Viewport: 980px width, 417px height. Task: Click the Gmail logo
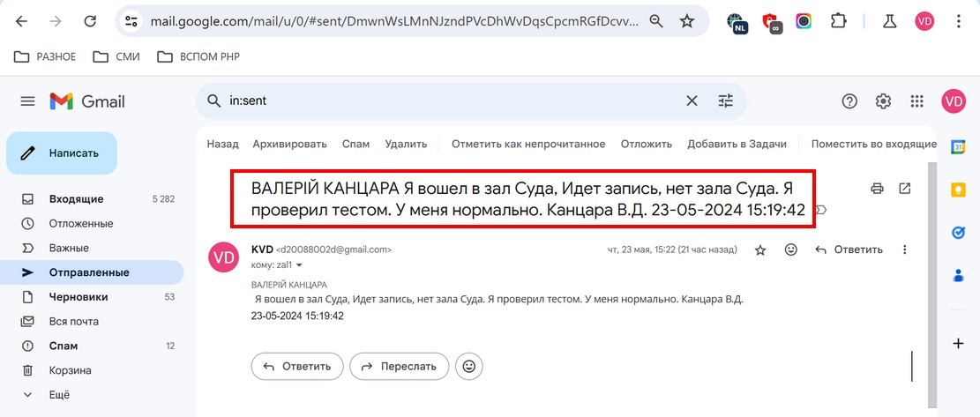87,101
